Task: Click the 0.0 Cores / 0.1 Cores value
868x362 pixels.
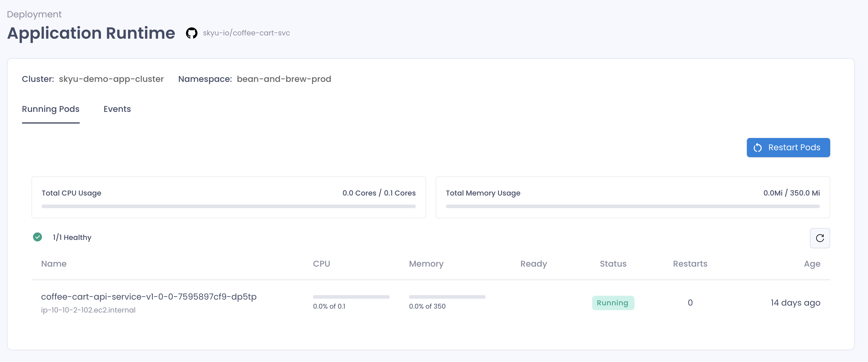Action: (379, 193)
